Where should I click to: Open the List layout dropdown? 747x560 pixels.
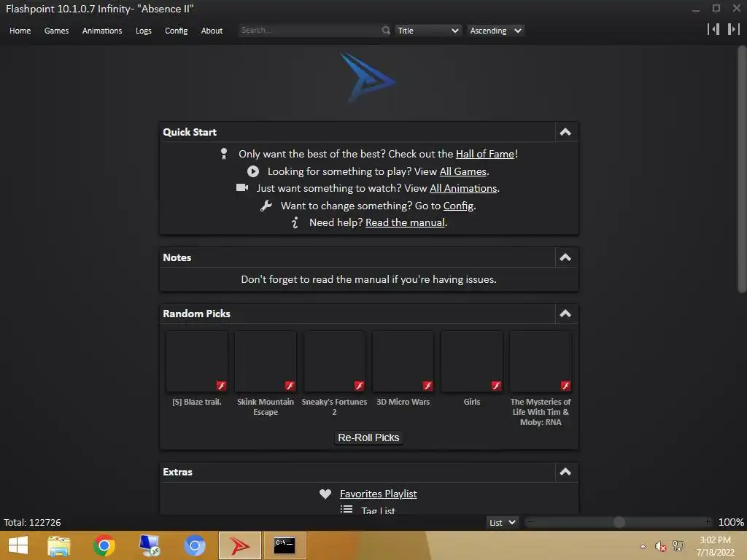[502, 522]
